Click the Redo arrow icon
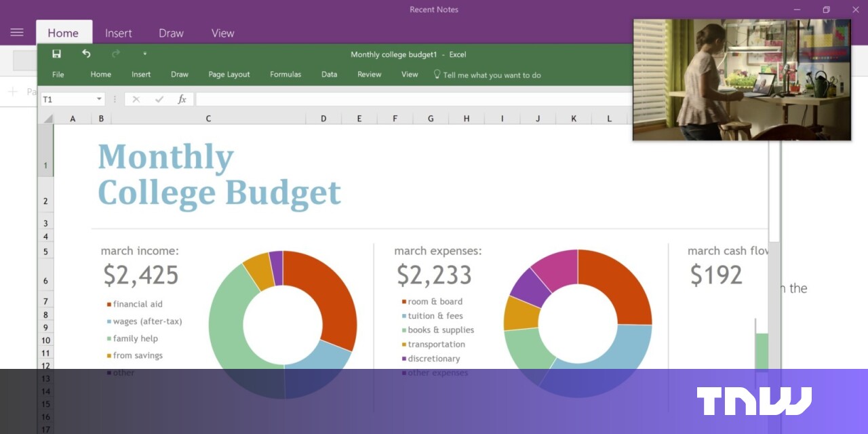 (115, 54)
